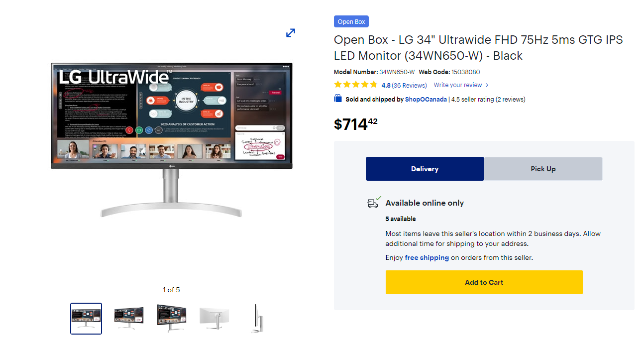644x349 pixels.
Task: Open the free shipping details link
Action: point(427,257)
